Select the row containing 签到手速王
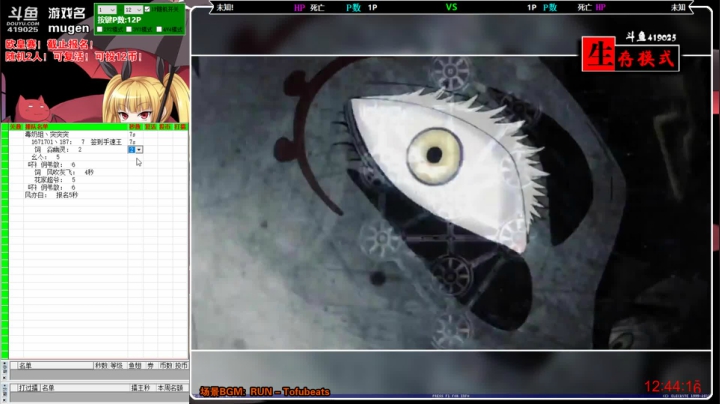This screenshot has width=720, height=404. (76, 142)
